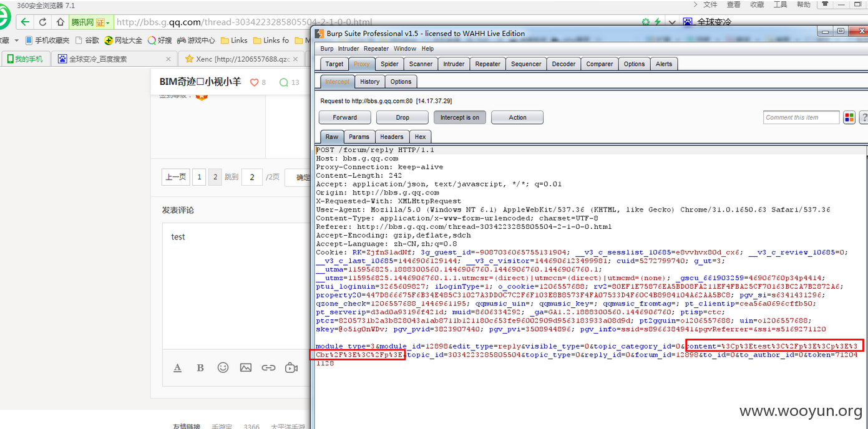Go to previous page with 上一页
Image resolution: width=868 pixels, height=429 pixels.
tap(175, 177)
